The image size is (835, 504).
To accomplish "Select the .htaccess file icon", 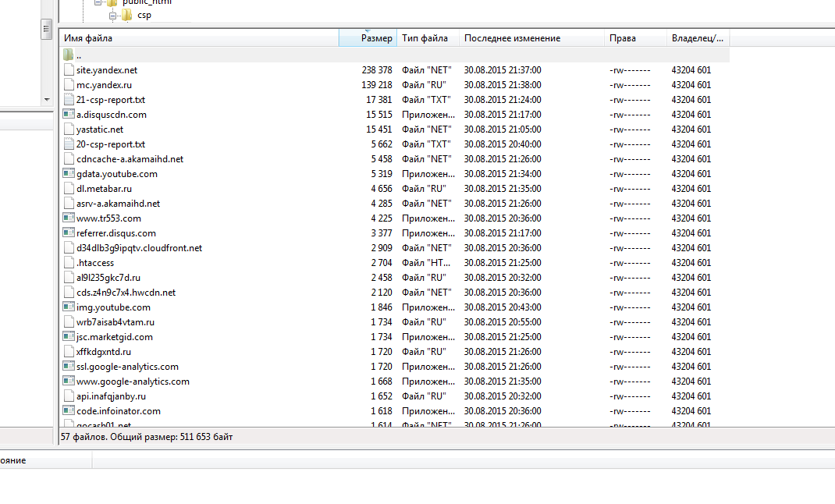I will coord(68,262).
